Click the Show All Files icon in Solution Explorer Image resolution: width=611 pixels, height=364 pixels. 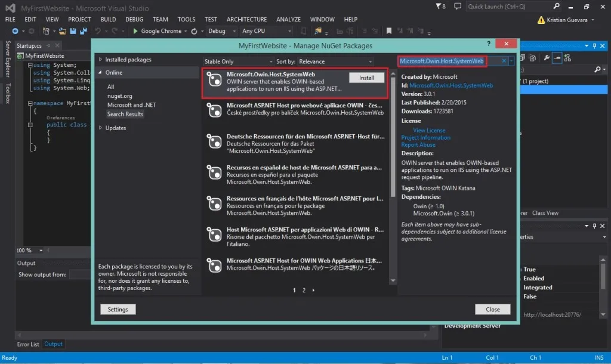click(x=533, y=58)
